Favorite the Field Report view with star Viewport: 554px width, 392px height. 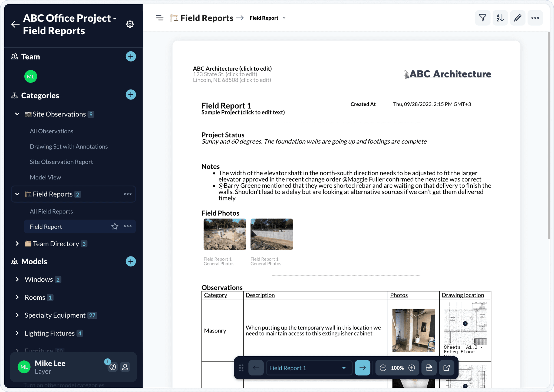point(115,226)
